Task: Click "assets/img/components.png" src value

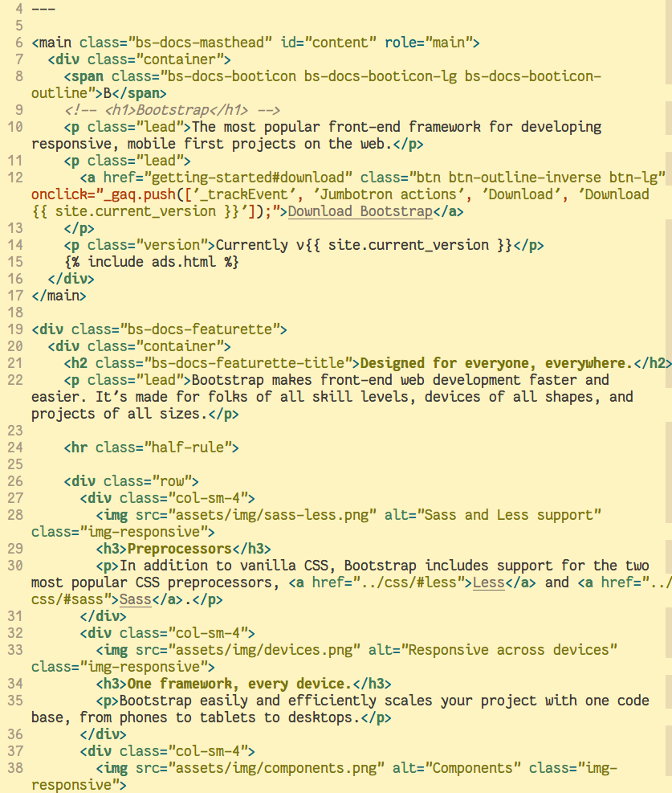Action: point(276,768)
